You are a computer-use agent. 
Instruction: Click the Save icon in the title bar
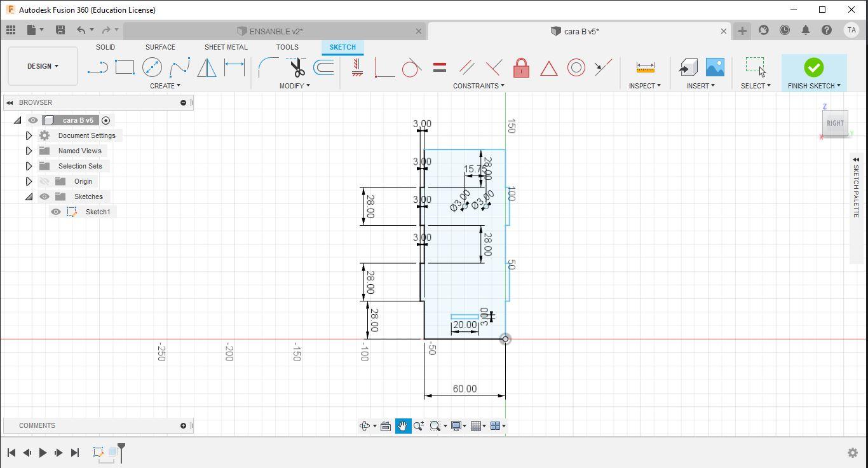click(x=60, y=30)
